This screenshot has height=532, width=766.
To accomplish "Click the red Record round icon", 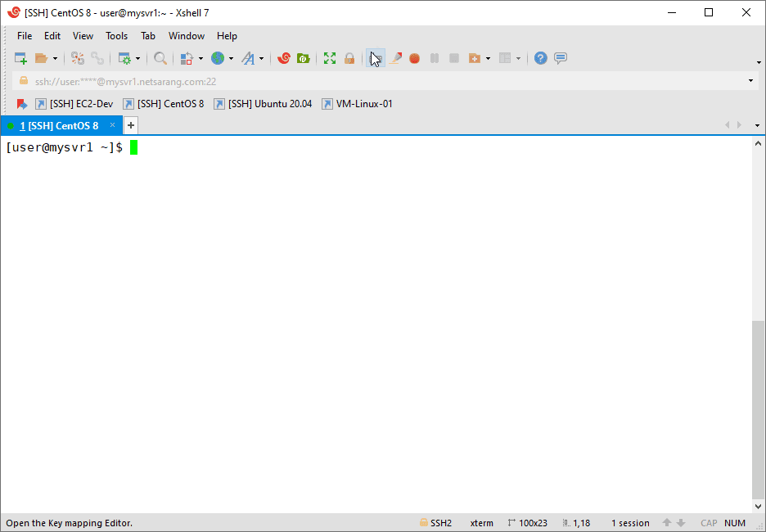I will tap(415, 59).
